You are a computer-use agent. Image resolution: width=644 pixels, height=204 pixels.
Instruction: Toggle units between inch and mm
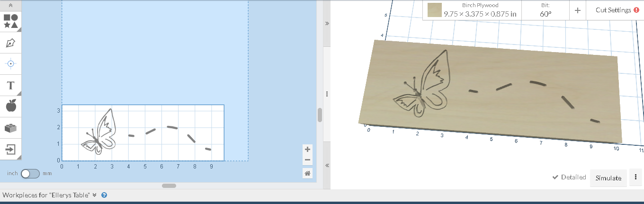pyautogui.click(x=30, y=173)
